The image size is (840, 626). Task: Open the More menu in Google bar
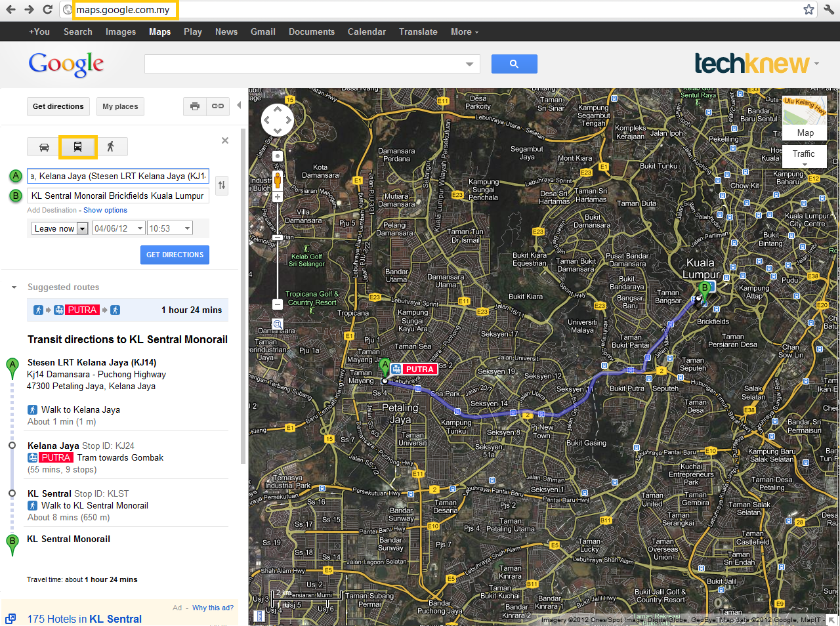coord(465,31)
